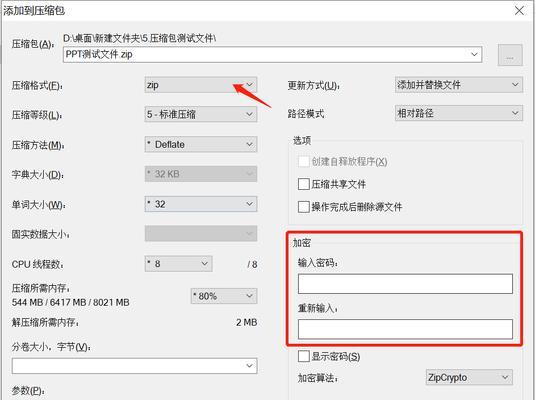
Task: Check "操作完成后删除源文件" option
Action: coord(304,207)
